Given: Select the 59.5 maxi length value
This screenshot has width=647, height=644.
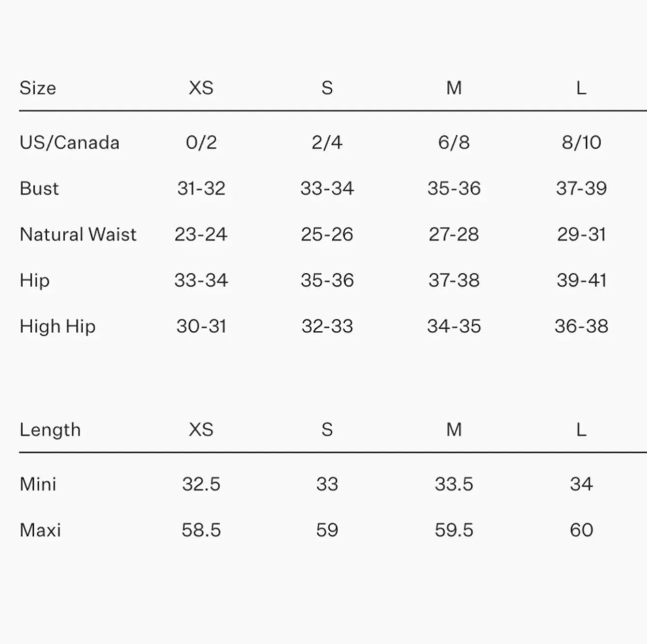Looking at the screenshot, I should pos(454,530).
